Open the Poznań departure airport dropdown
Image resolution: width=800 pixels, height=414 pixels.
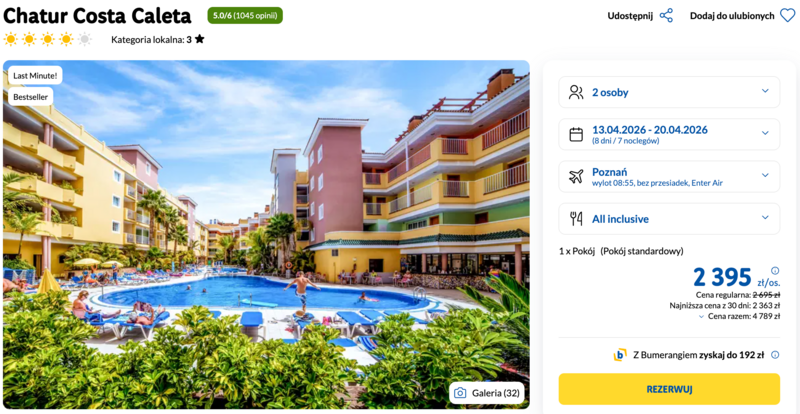[x=669, y=177]
